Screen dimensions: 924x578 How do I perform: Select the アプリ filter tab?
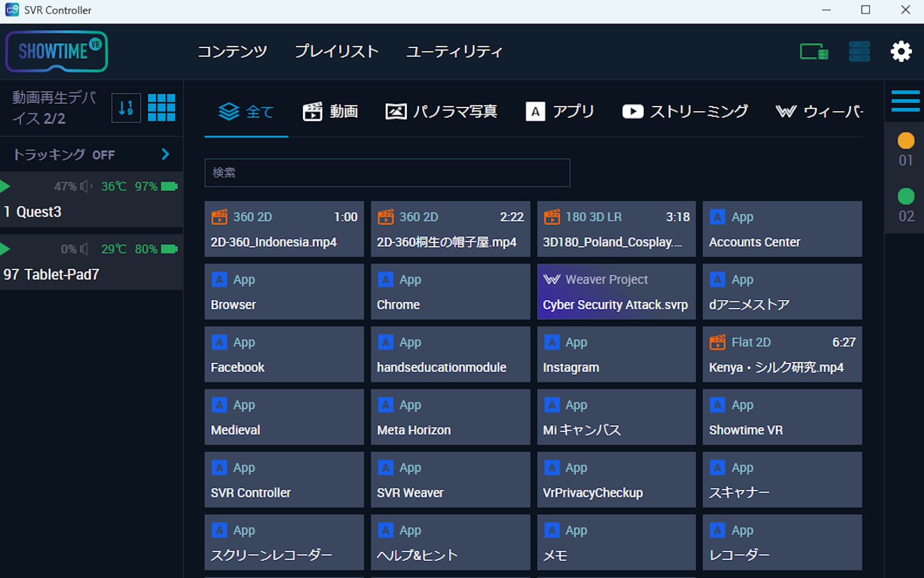pos(560,112)
